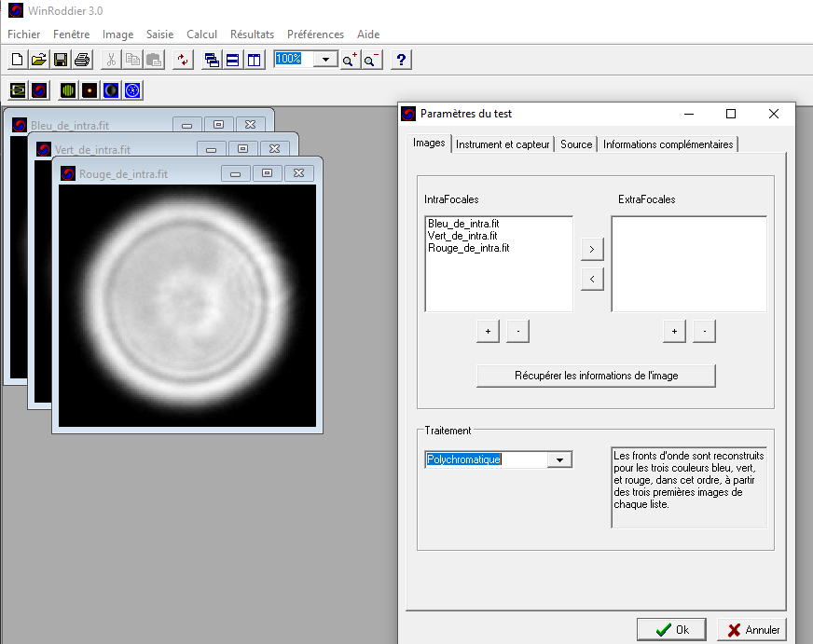813x644 pixels.
Task: Save using the floppy disk icon
Action: point(61,60)
